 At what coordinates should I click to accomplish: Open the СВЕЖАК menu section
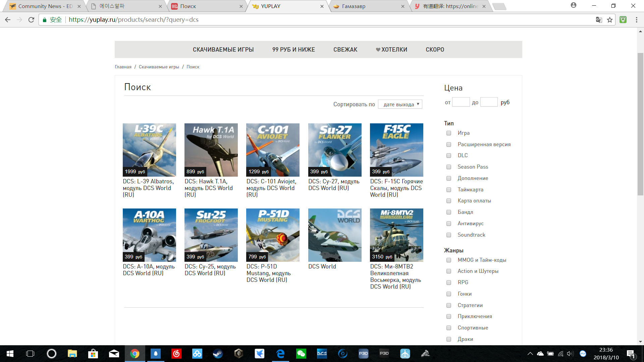pyautogui.click(x=345, y=50)
